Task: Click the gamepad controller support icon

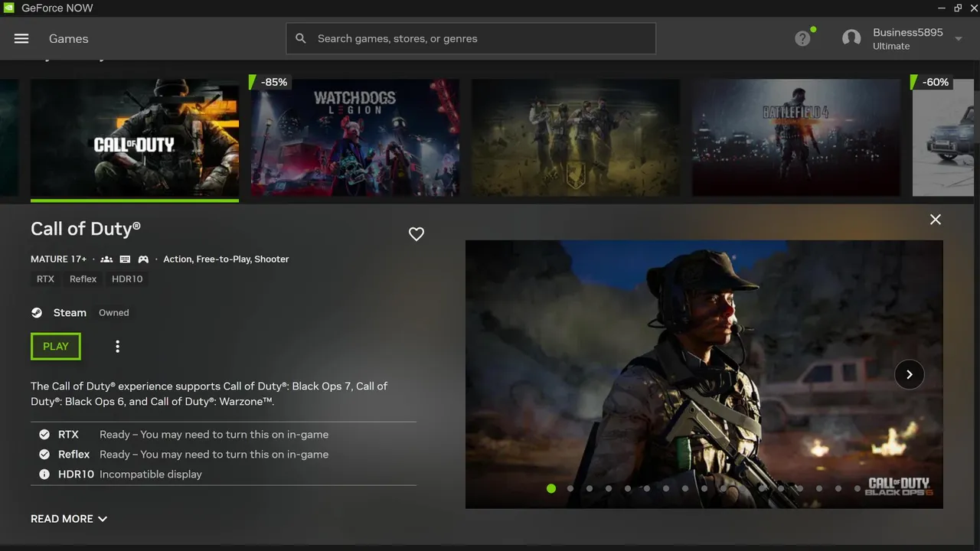Action: pos(143,259)
